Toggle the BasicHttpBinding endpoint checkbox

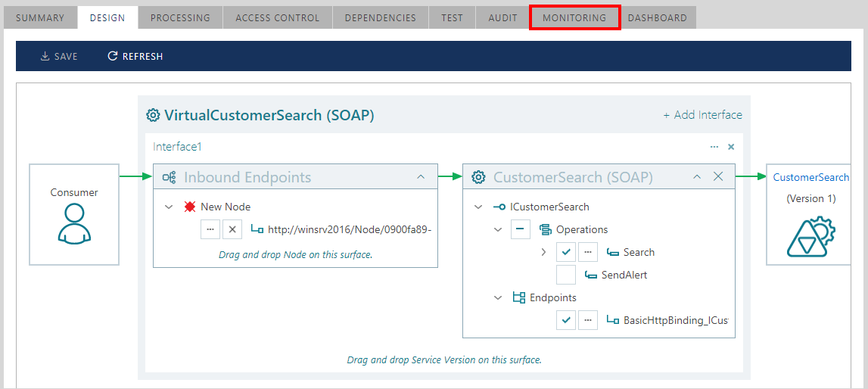coord(566,320)
